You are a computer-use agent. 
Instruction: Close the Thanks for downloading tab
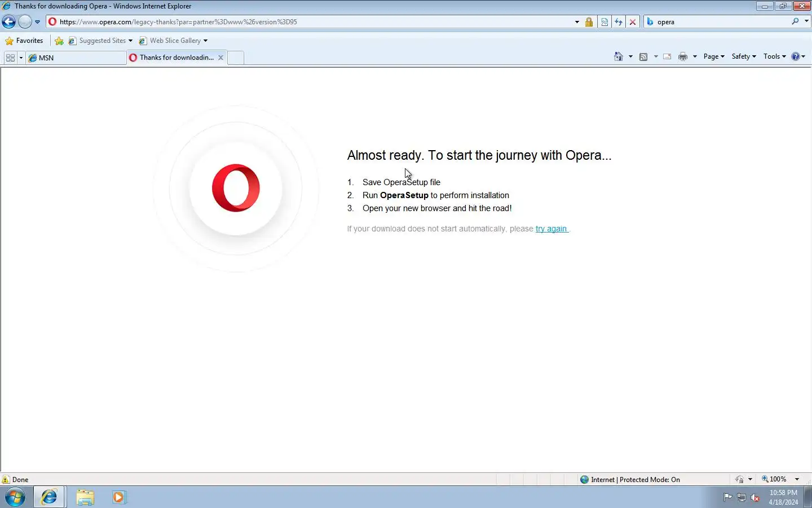tap(221, 58)
